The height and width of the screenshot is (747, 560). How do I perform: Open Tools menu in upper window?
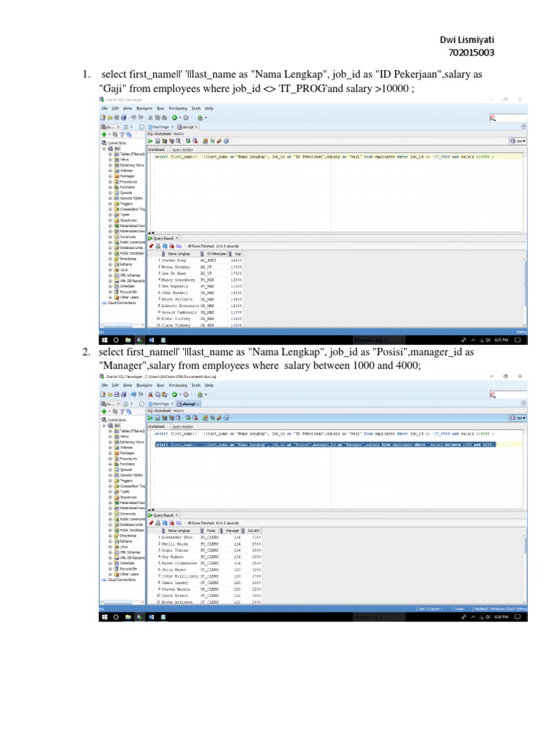[x=195, y=107]
